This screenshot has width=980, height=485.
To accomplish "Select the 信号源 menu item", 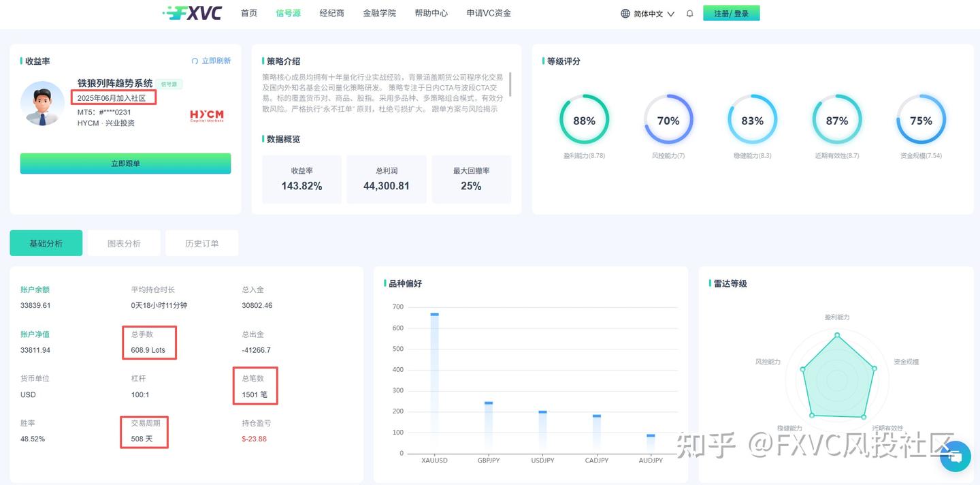I will coord(287,12).
